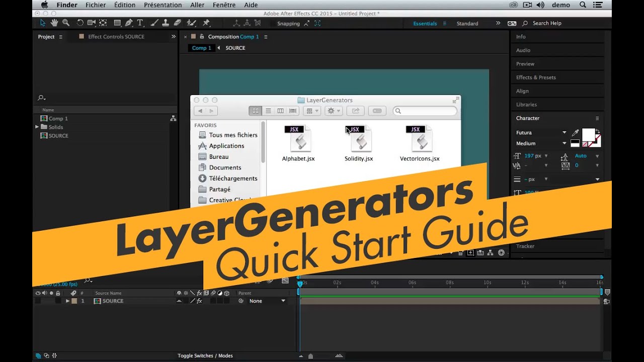The image size is (644, 362).
Task: Open the Fichier menu
Action: tap(96, 5)
